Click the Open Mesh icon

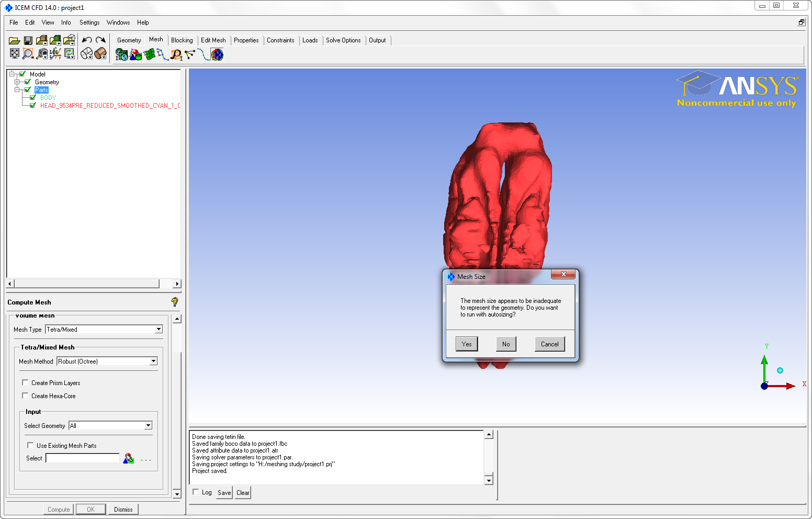pyautogui.click(x=55, y=40)
